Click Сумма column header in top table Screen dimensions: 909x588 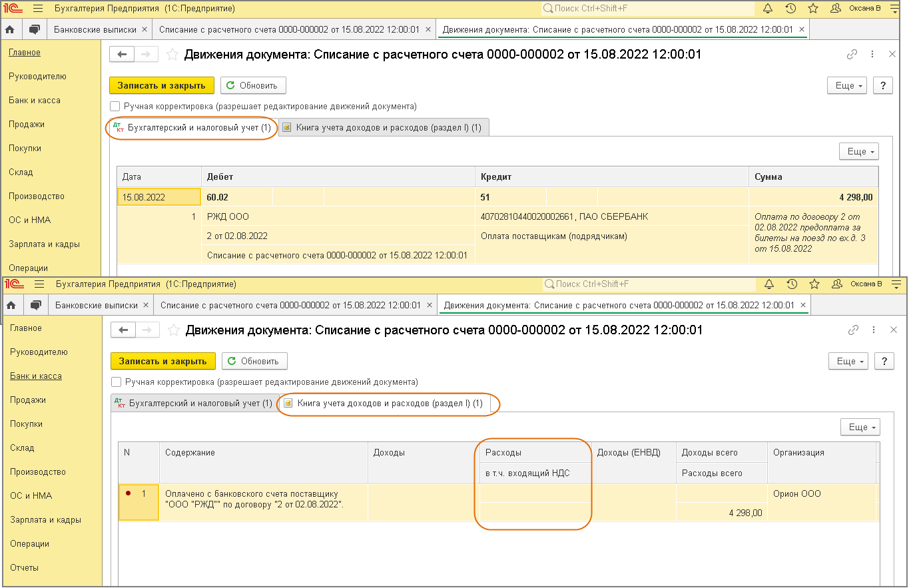813,177
